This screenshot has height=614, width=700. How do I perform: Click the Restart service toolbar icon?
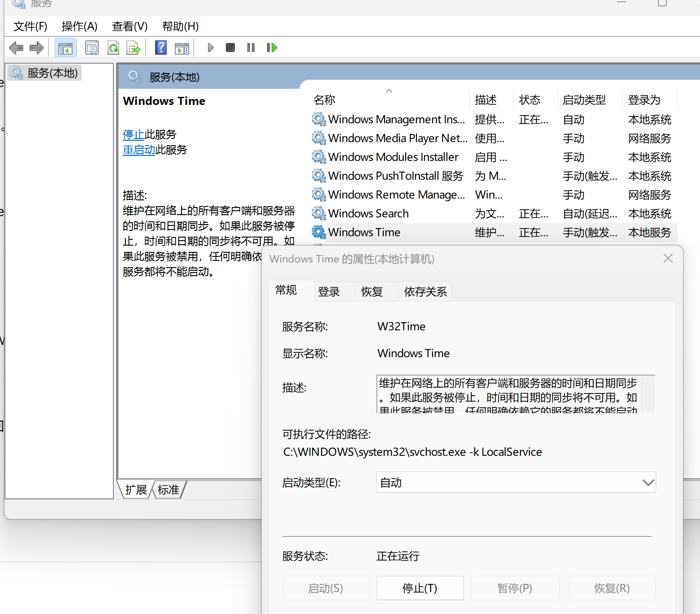click(272, 48)
